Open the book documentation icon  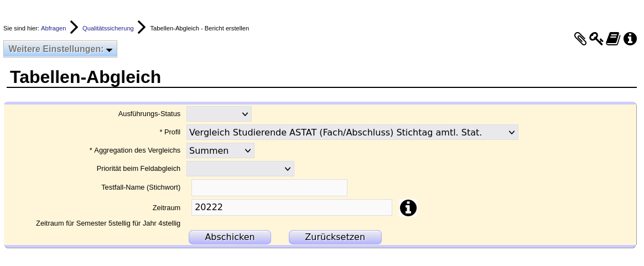[x=613, y=39]
